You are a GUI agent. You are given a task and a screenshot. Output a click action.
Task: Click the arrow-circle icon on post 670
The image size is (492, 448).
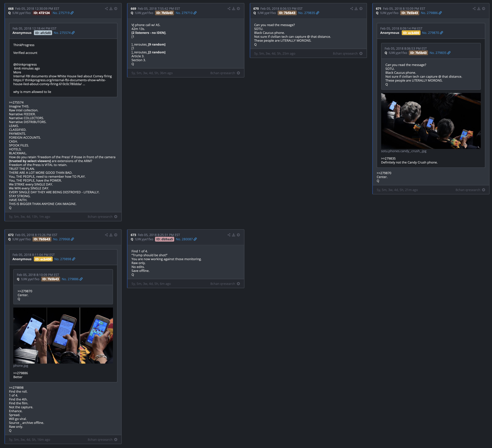pos(361,9)
